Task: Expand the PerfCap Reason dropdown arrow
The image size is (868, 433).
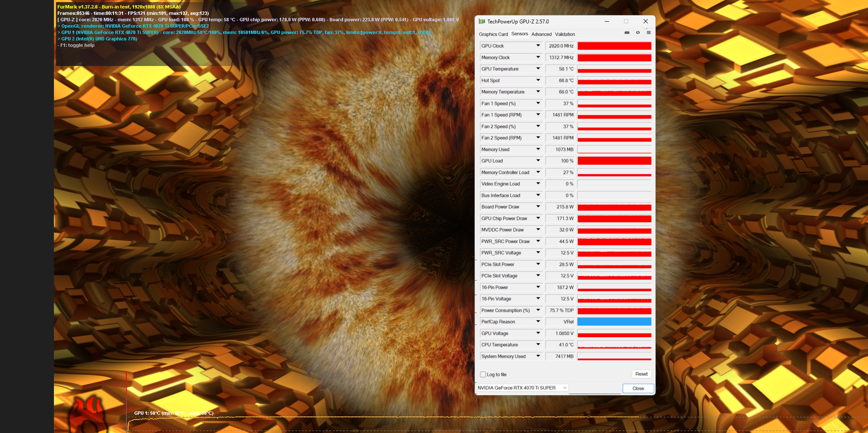Action: (538, 321)
